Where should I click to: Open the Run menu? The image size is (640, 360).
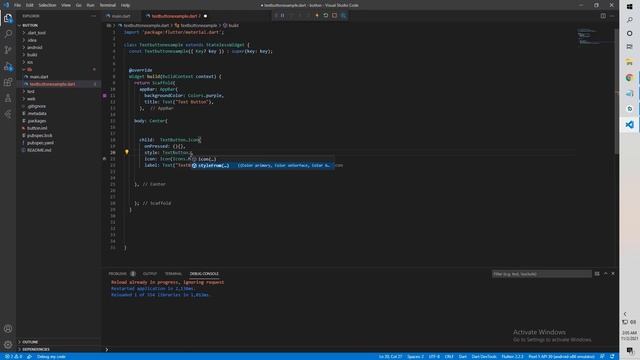(x=91, y=5)
